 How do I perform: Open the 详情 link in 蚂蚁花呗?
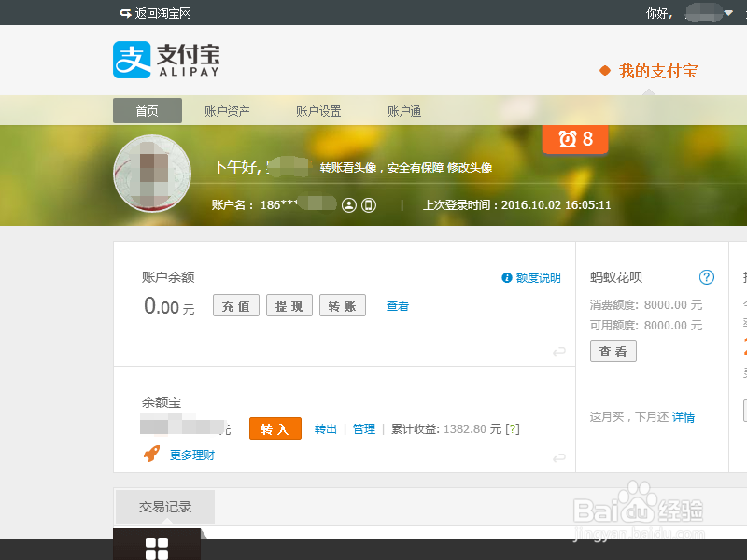click(x=684, y=417)
